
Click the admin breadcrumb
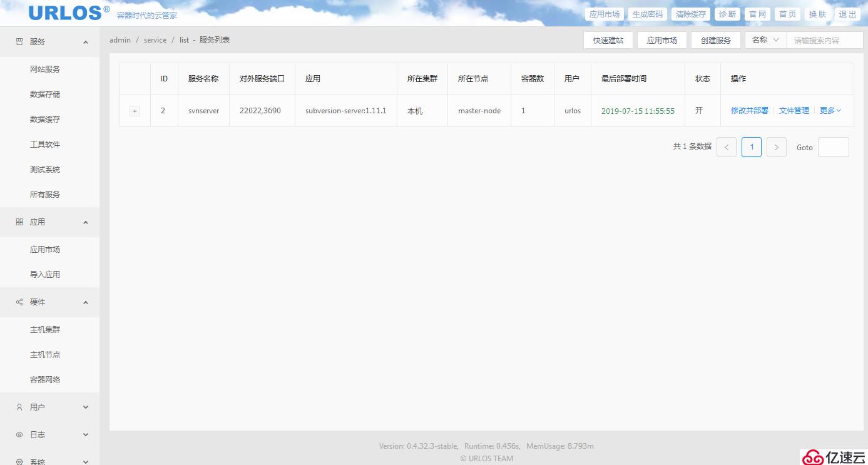click(x=120, y=40)
